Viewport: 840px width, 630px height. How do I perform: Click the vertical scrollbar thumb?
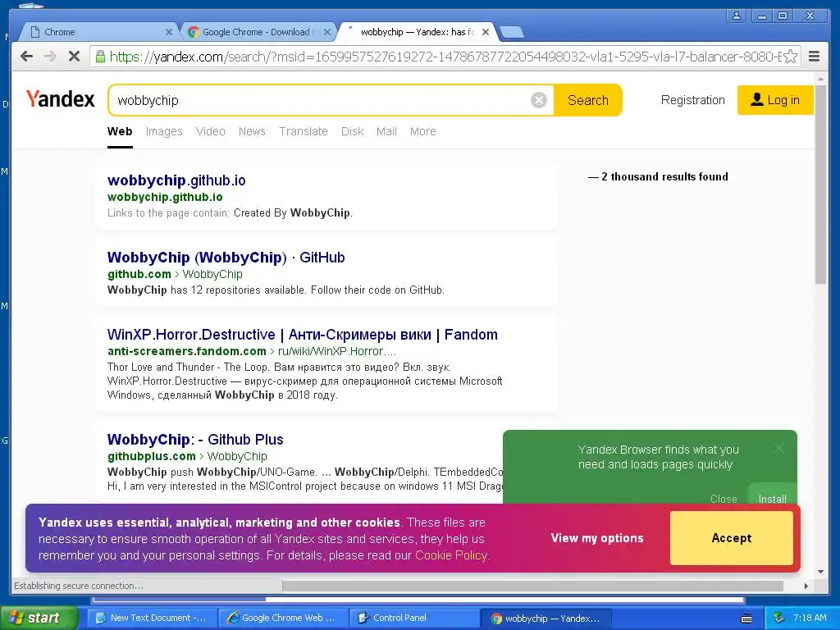pyautogui.click(x=820, y=185)
